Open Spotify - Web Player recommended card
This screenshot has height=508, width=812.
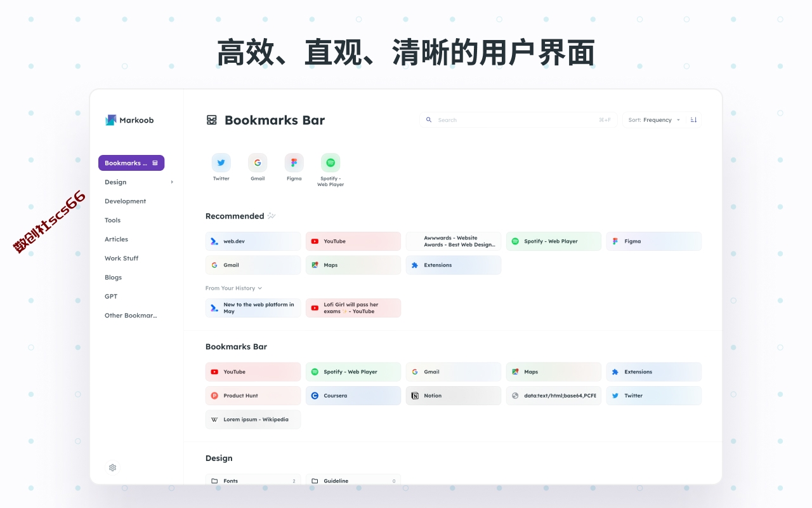(x=554, y=241)
